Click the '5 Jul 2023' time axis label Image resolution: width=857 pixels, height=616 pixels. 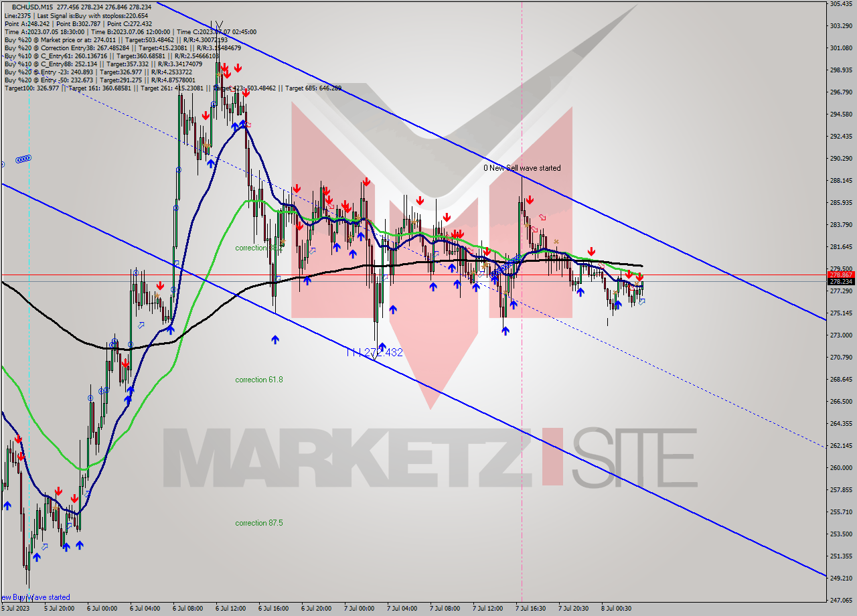16,609
